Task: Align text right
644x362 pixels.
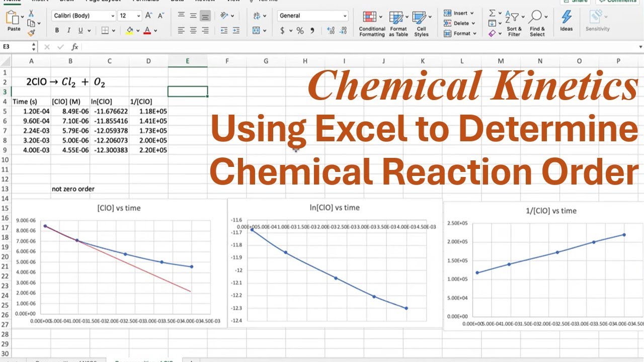Action: (205, 31)
